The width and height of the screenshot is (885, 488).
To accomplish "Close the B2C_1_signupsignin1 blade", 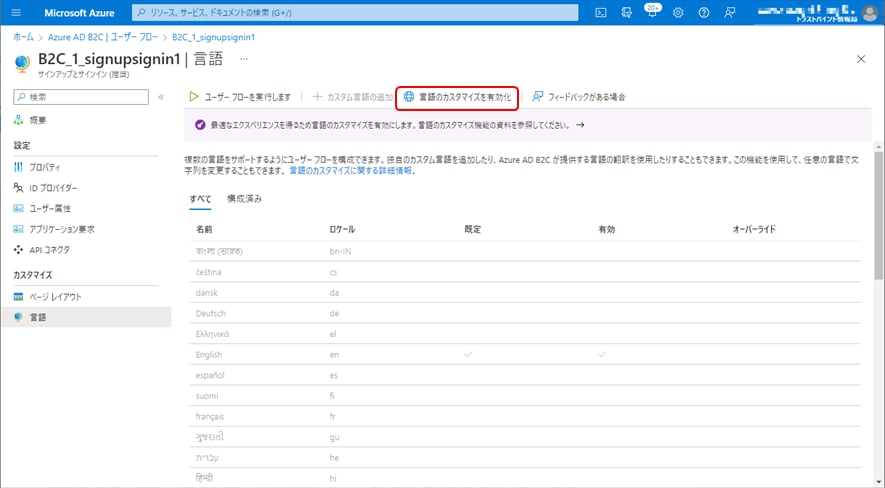I will click(861, 59).
